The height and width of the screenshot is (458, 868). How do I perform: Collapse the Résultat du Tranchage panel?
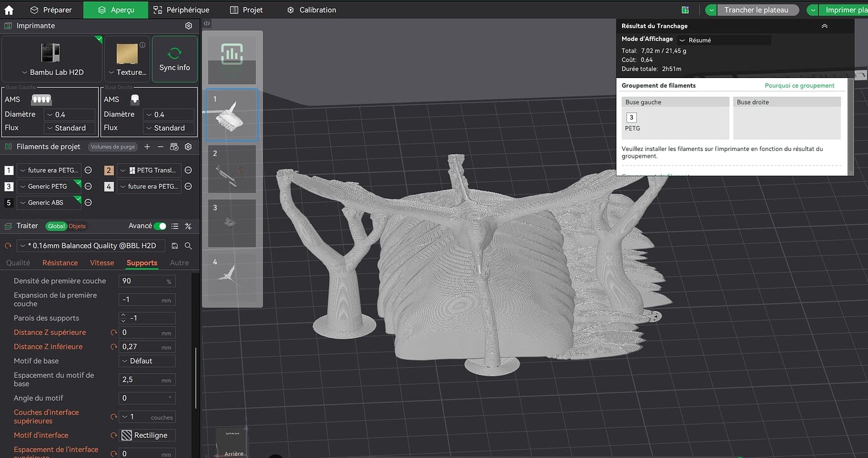tap(825, 26)
